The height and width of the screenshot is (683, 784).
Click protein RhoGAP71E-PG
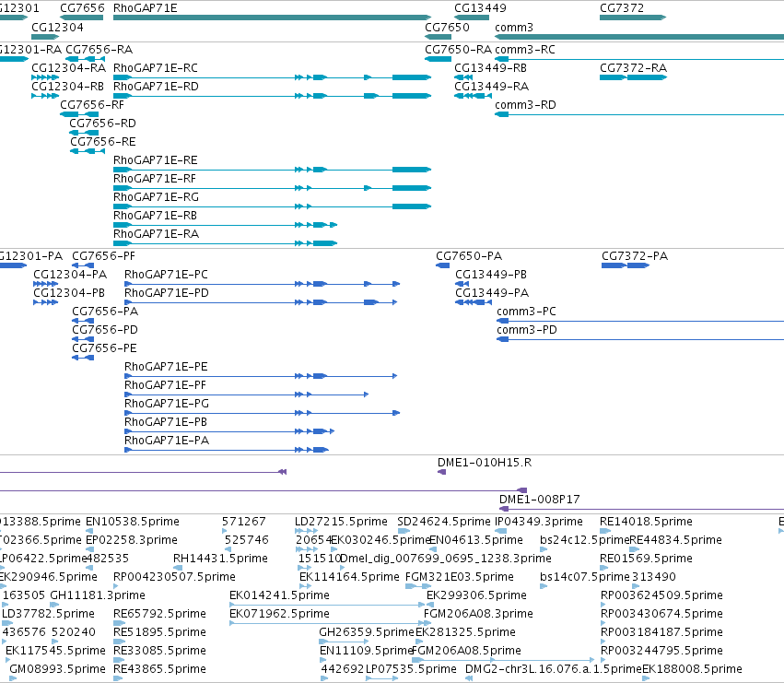tap(262, 413)
